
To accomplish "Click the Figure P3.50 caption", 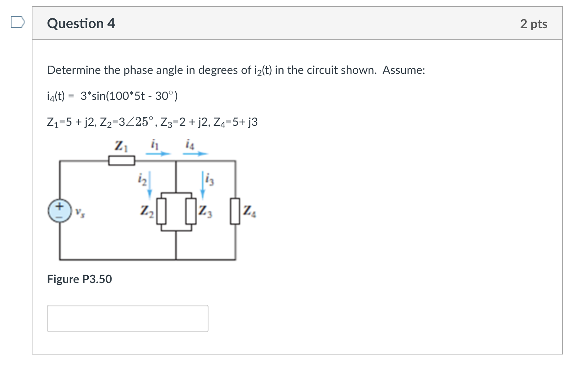I will click(x=79, y=279).
